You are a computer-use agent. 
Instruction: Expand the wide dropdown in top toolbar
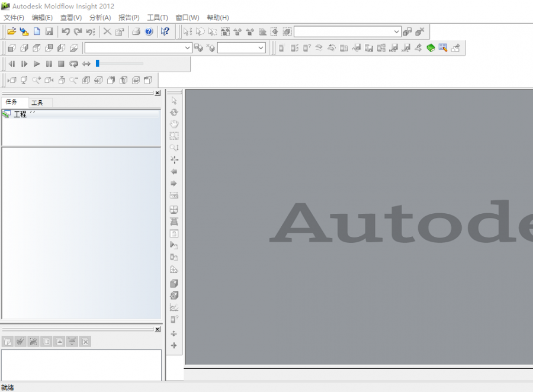click(397, 31)
